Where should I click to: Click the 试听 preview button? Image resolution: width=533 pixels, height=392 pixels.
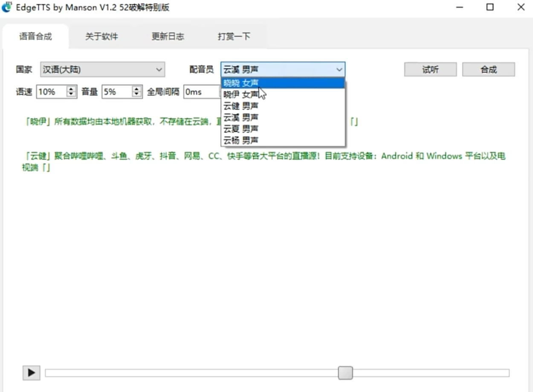coord(430,70)
